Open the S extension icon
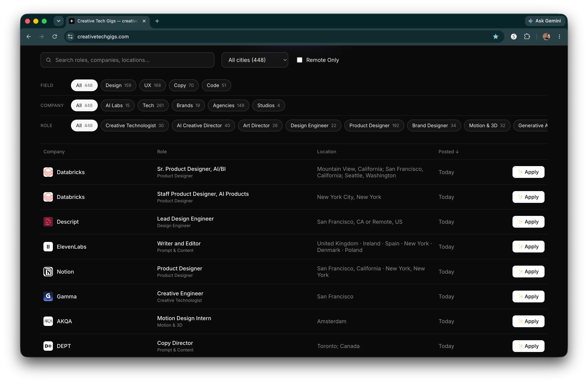 [x=514, y=37]
